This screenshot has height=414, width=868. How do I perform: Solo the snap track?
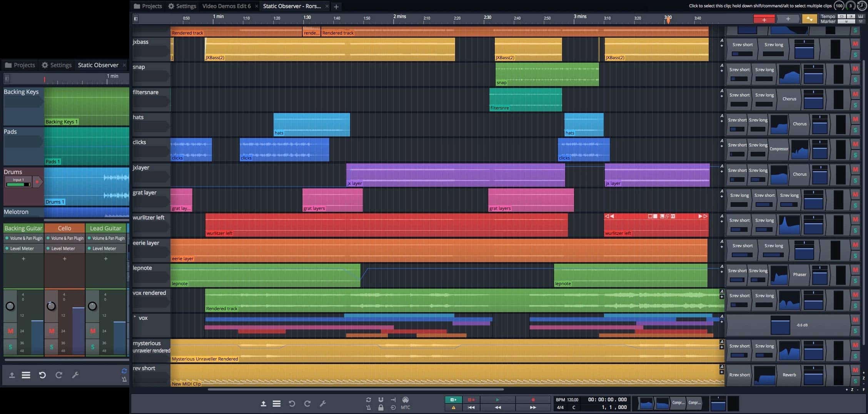[x=855, y=80]
